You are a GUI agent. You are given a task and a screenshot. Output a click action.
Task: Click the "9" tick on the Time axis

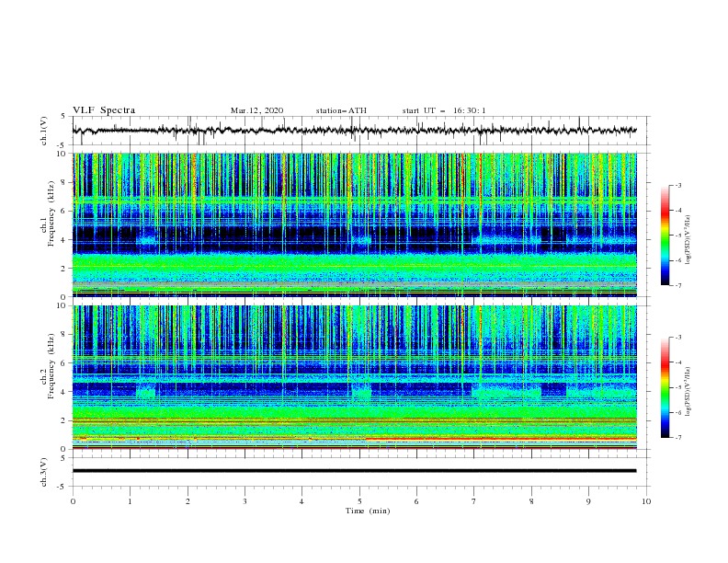tap(588, 501)
